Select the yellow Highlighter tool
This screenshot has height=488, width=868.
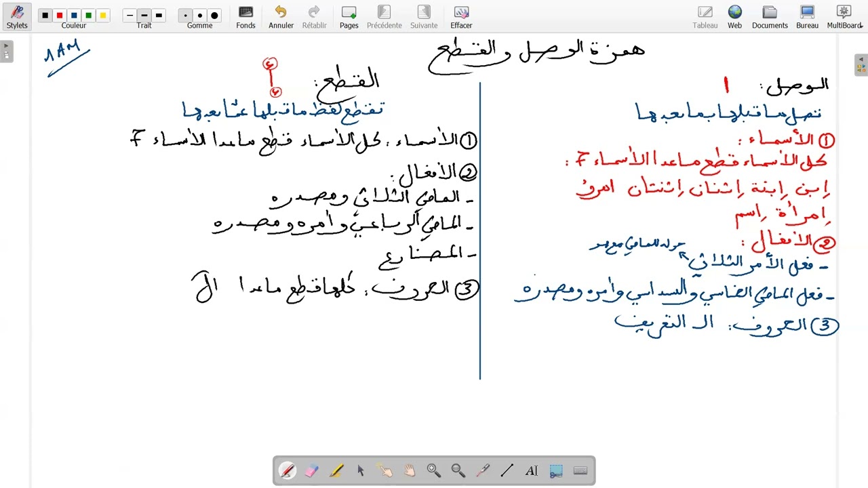click(336, 470)
